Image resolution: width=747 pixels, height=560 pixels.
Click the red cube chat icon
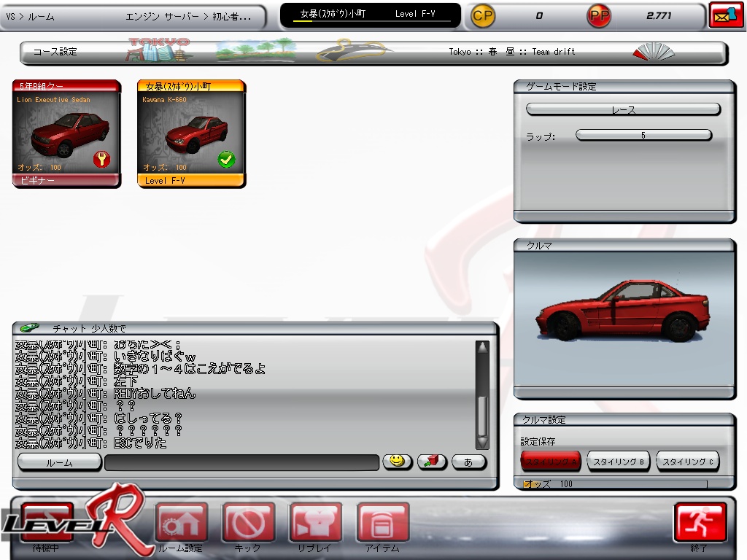[432, 462]
